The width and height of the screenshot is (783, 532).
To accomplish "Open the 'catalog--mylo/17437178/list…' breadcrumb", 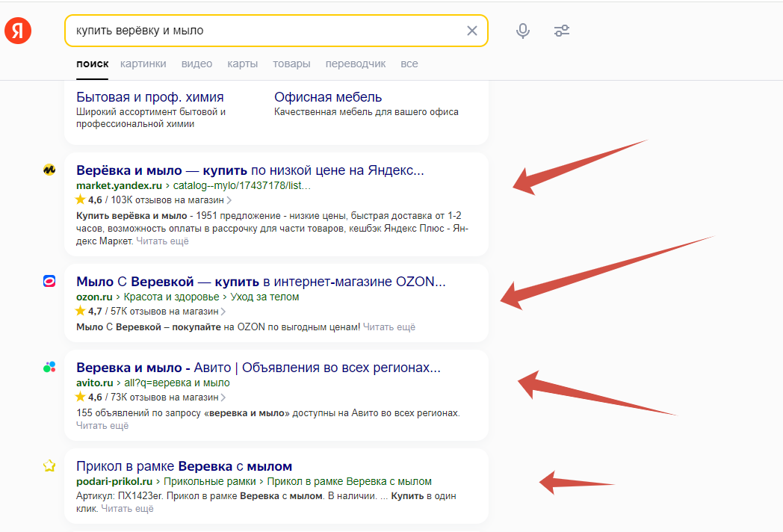I will [x=241, y=185].
